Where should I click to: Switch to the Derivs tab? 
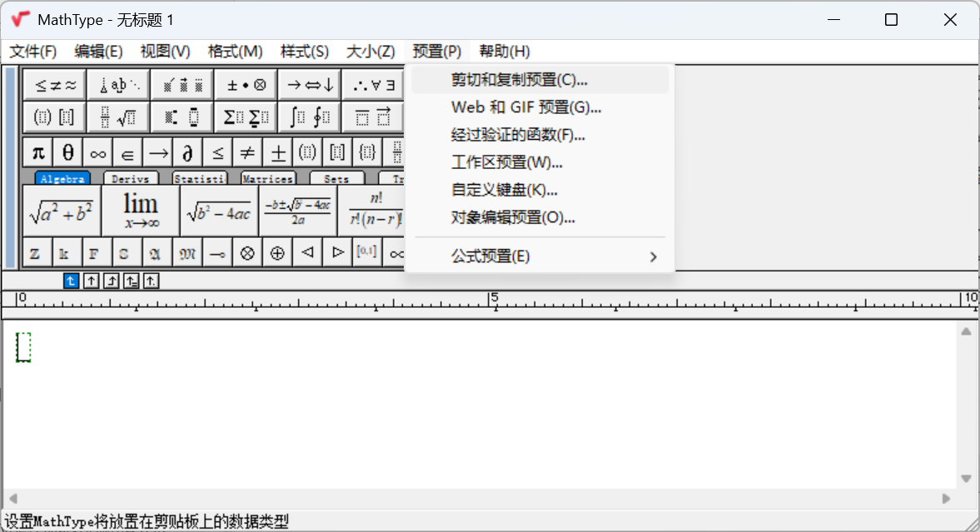click(130, 179)
